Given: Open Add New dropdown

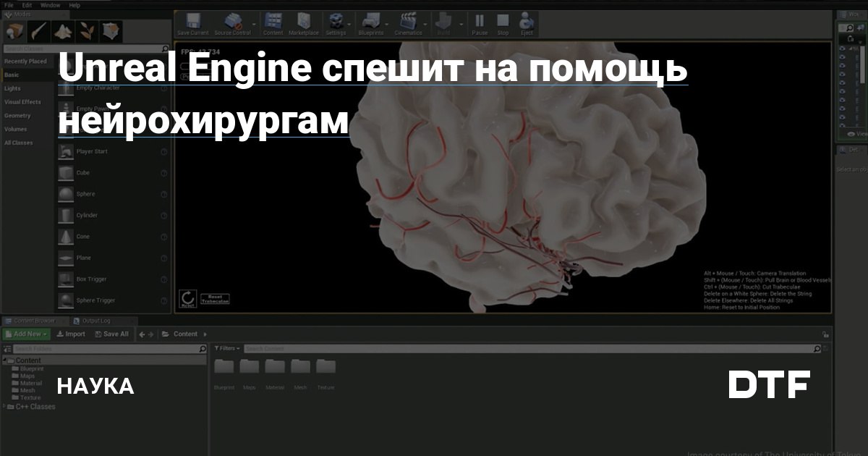Looking at the screenshot, I should coord(27,334).
